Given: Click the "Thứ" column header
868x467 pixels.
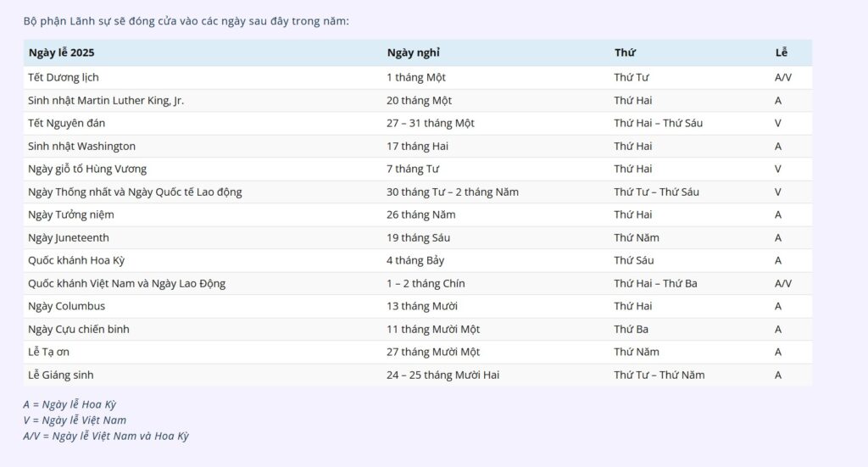Looking at the screenshot, I should click(x=625, y=53).
